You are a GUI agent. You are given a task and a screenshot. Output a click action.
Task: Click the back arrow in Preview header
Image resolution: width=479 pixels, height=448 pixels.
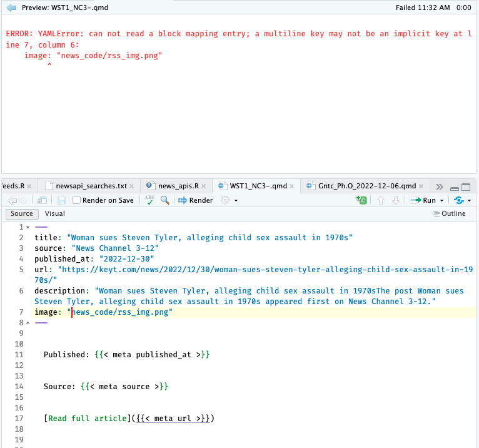click(x=11, y=8)
